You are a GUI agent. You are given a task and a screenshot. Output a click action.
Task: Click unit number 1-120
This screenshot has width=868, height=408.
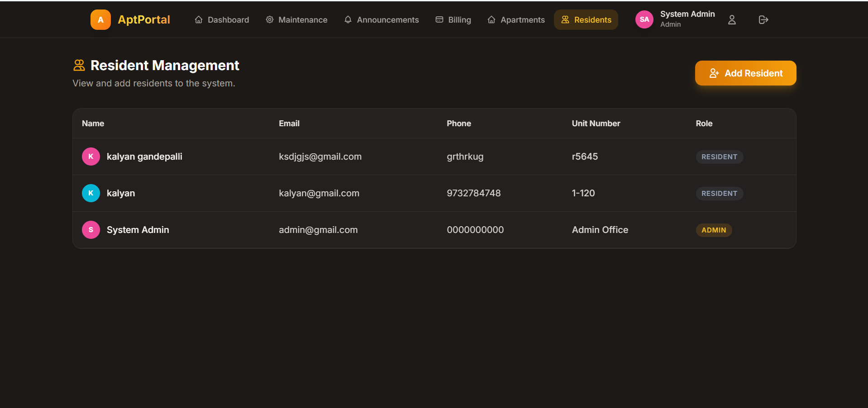coord(583,193)
